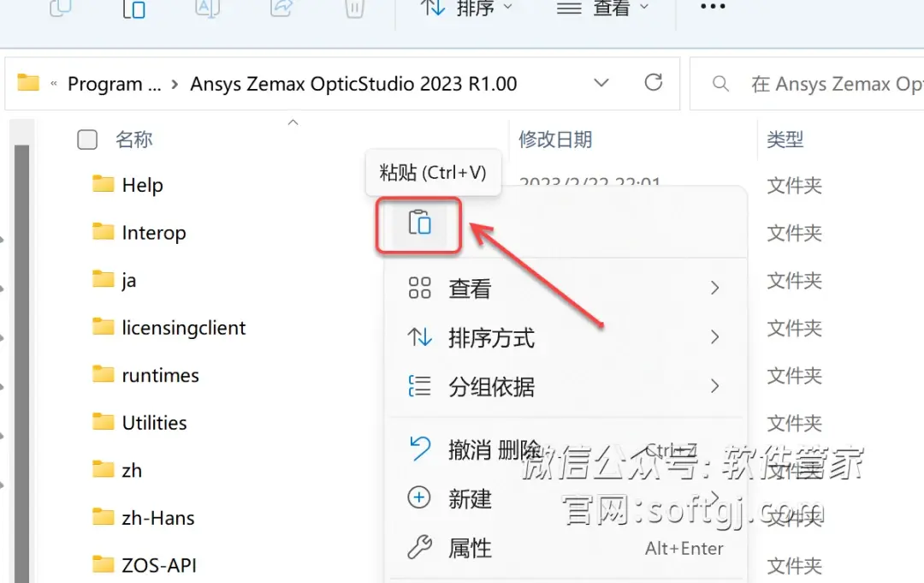Screen dimensions: 924x583
Task: Open the 排序方式 submenu in the context menu
Action: point(565,338)
